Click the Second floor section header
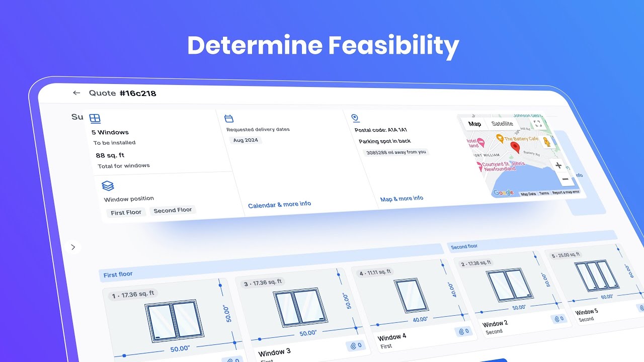644x362 pixels. point(532,240)
